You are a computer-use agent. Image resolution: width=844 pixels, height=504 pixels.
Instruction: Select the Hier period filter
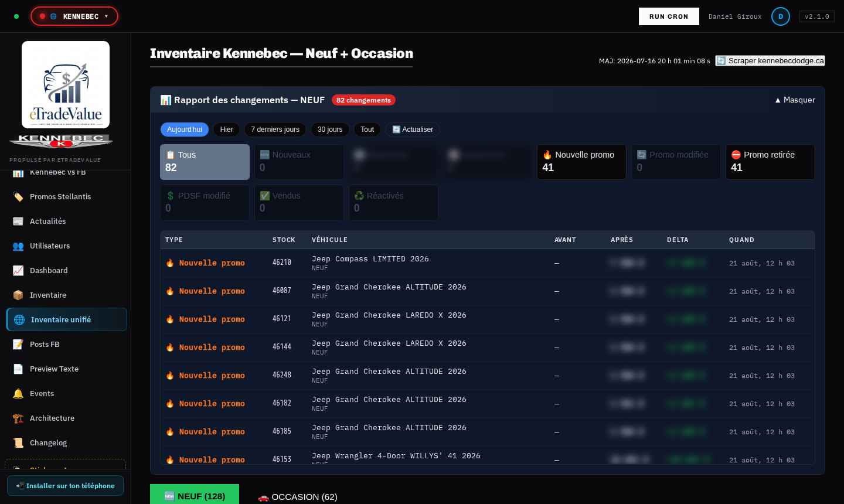227,130
